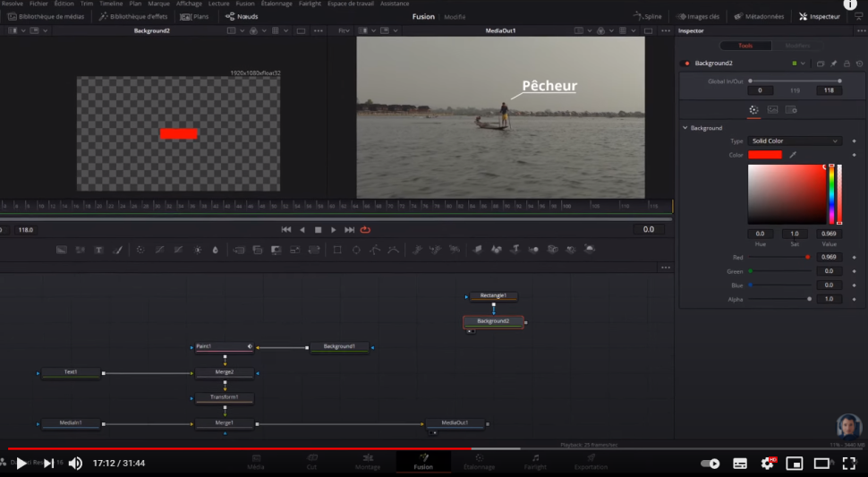Open node editor options three-dot menu
The image size is (868, 477).
tap(666, 268)
